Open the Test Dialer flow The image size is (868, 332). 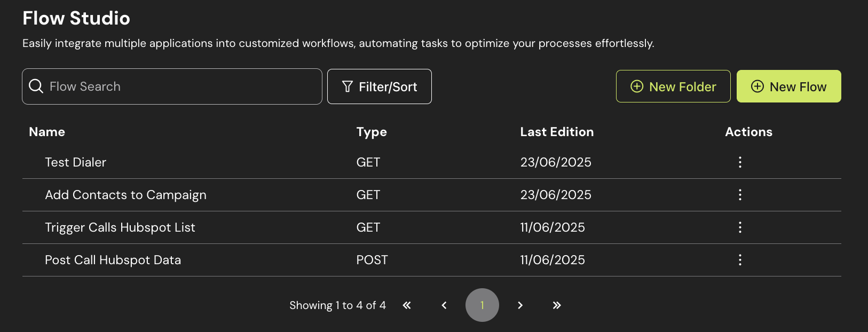click(x=76, y=162)
